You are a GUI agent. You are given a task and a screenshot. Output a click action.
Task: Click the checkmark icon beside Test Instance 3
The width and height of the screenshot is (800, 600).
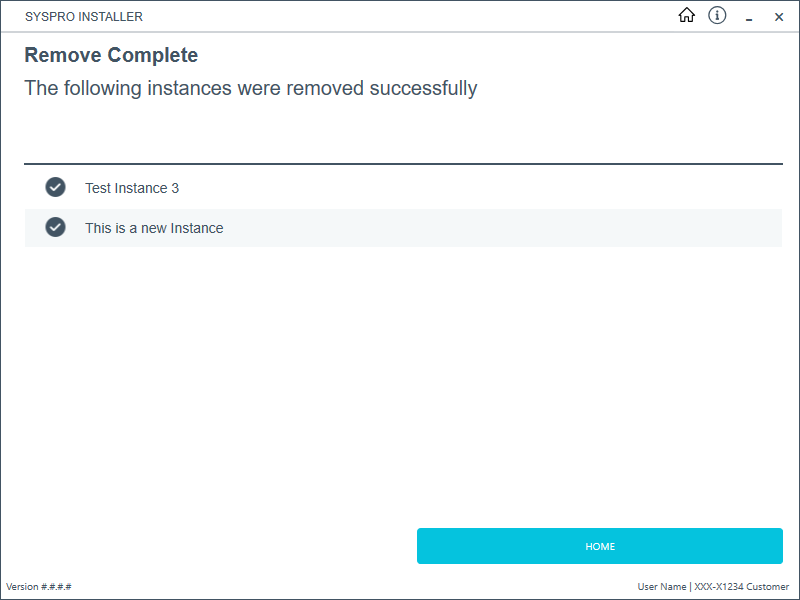pyautogui.click(x=55, y=187)
